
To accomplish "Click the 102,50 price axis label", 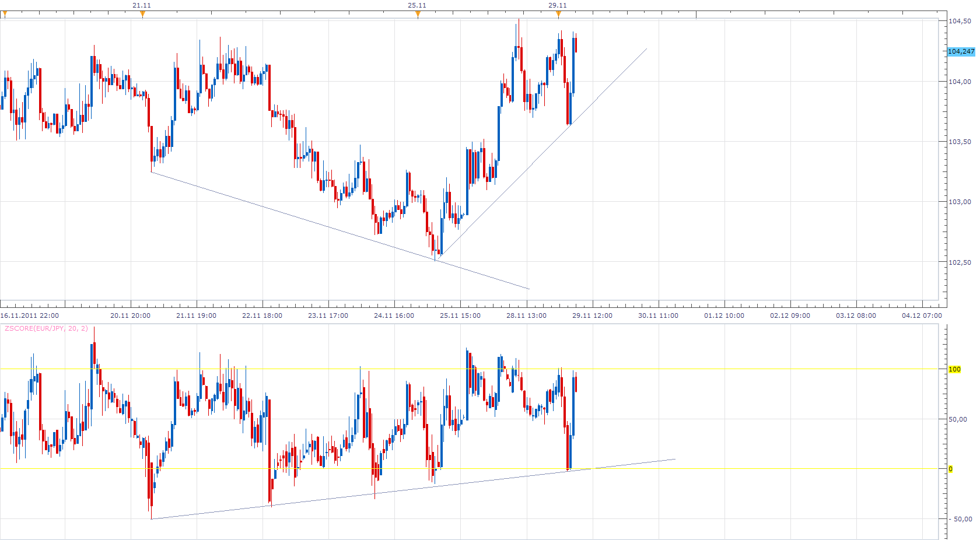I will pyautogui.click(x=960, y=262).
